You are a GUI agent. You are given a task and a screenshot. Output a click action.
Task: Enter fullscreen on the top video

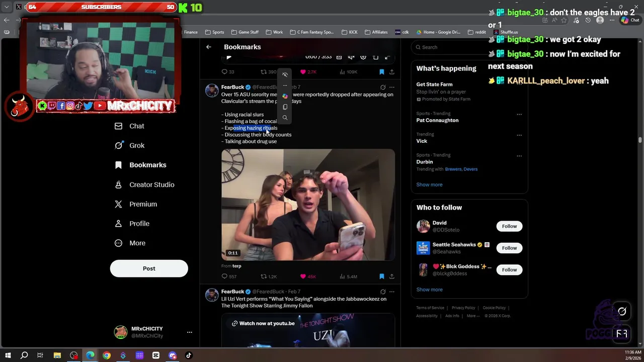click(x=387, y=57)
